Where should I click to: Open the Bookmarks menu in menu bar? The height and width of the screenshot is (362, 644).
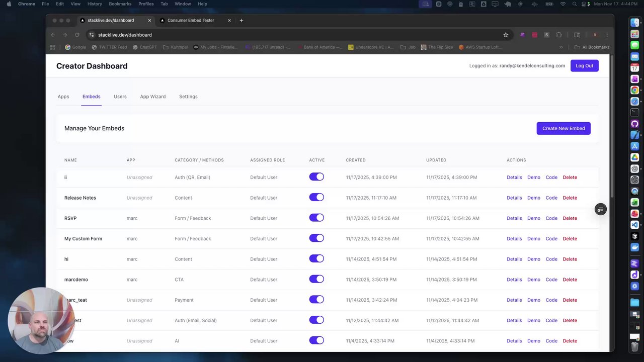pos(120,4)
